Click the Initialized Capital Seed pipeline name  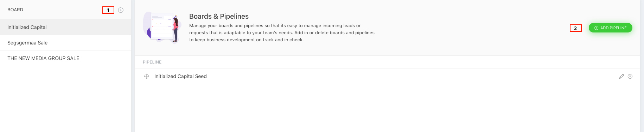(180, 76)
